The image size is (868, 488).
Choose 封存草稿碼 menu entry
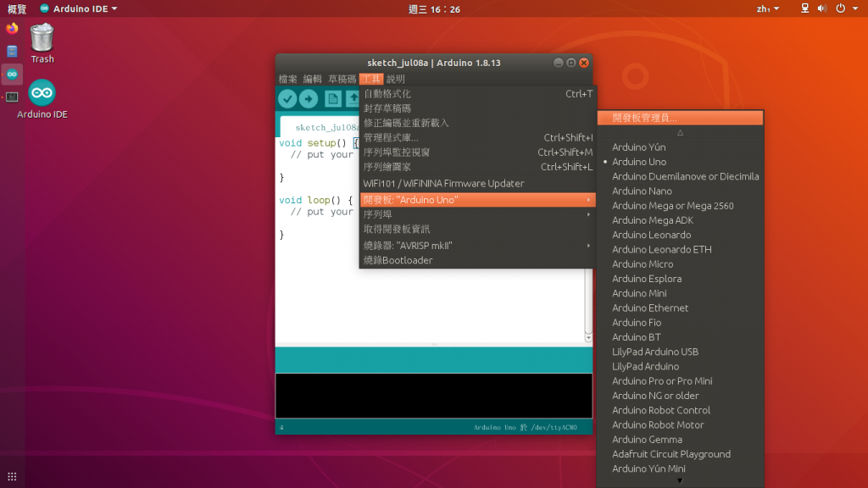click(477, 108)
